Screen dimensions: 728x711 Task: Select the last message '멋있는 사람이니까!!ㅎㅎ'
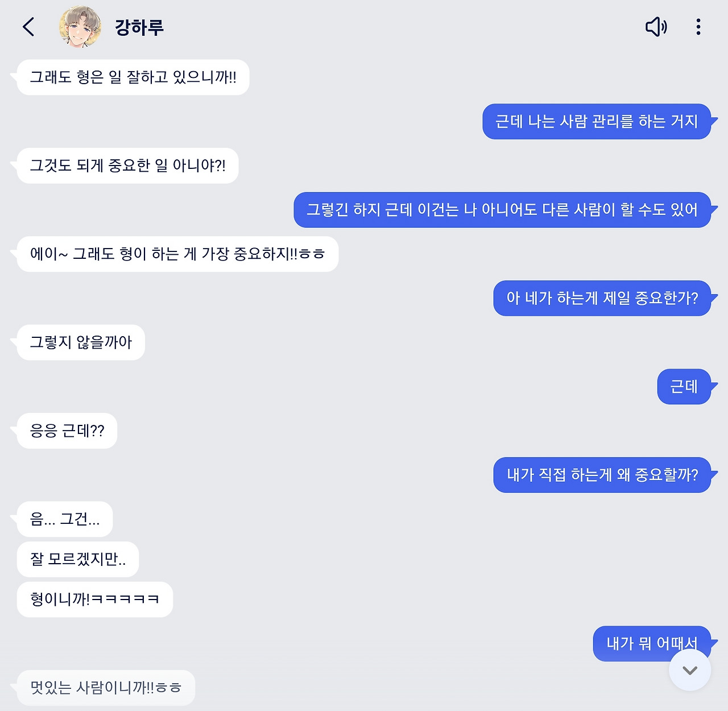(x=106, y=688)
